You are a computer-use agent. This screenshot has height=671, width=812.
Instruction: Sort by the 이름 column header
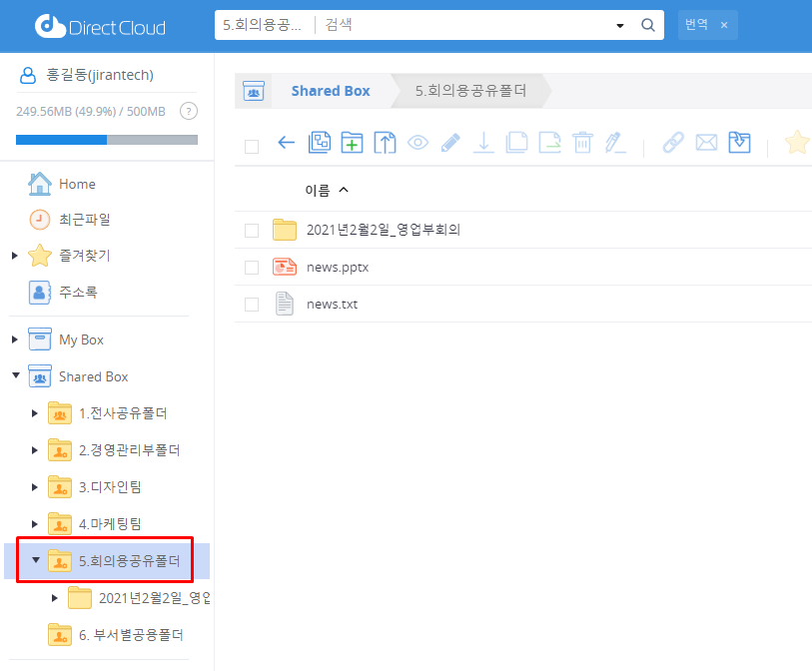click(x=318, y=190)
